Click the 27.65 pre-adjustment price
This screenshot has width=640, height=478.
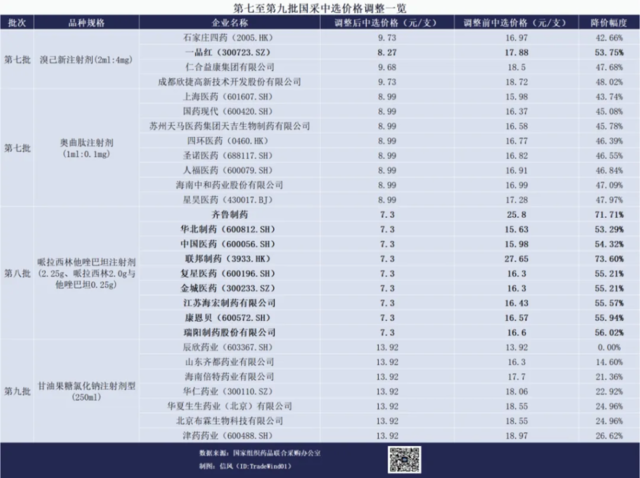click(516, 259)
